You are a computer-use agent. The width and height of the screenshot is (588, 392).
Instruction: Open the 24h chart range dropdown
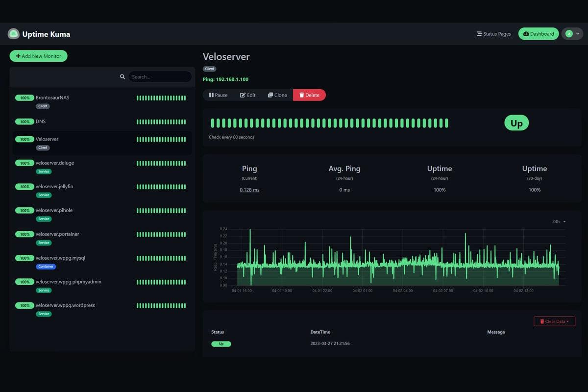coord(559,221)
